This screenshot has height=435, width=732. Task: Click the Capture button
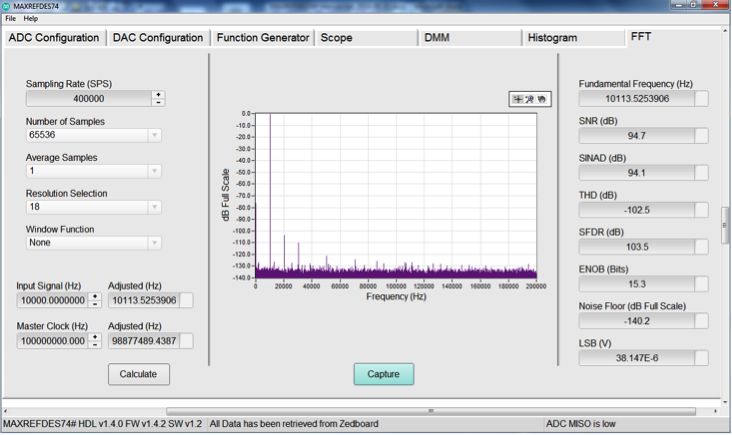coord(384,374)
